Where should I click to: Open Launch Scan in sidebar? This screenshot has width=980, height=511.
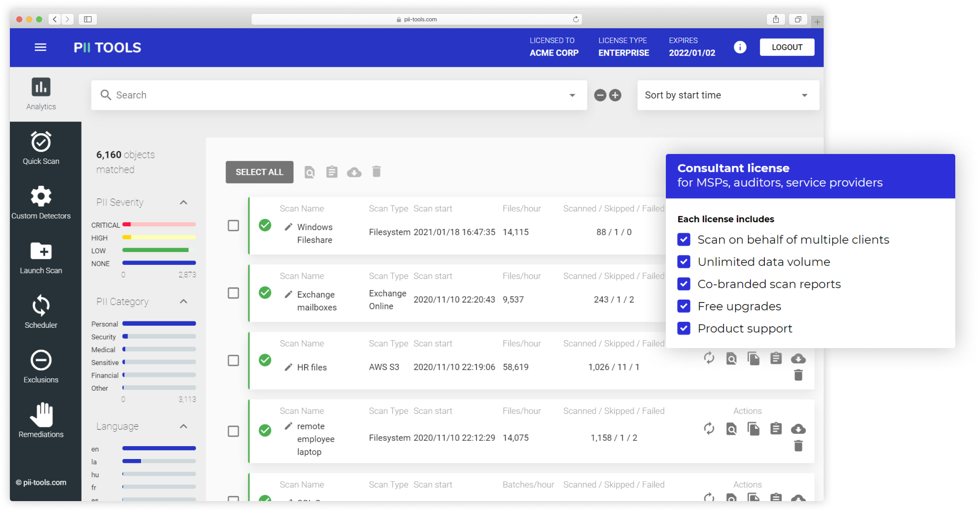pyautogui.click(x=41, y=257)
